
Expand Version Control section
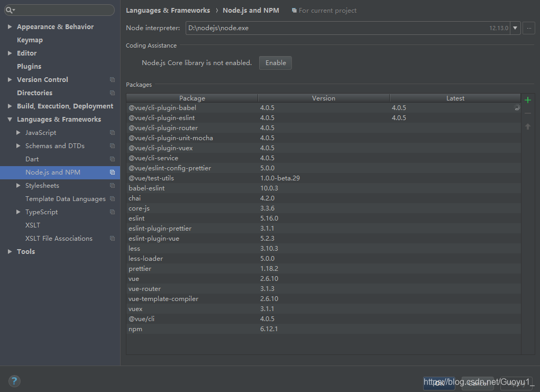coord(10,79)
